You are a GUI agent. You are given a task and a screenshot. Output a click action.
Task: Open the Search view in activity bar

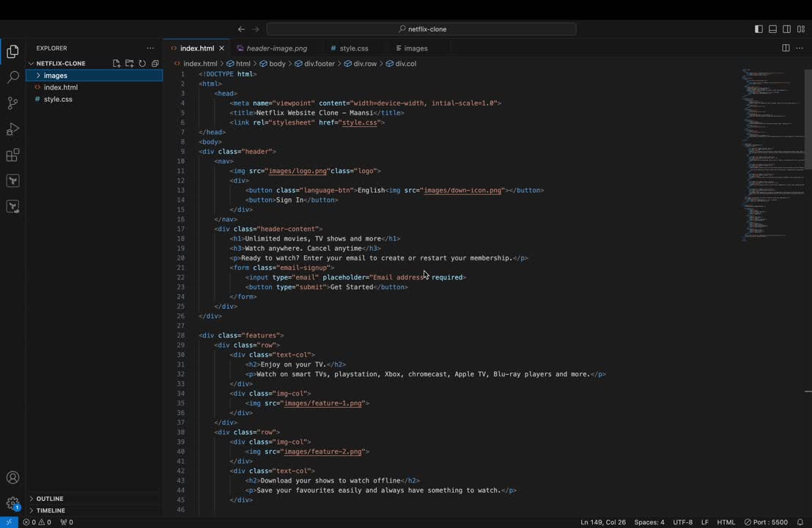(12, 77)
